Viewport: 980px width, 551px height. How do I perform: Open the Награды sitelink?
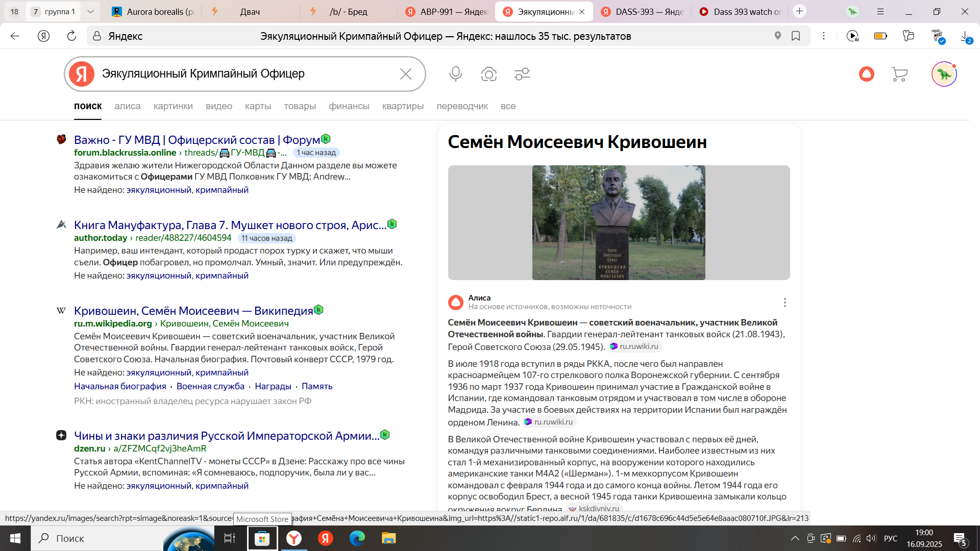(273, 386)
